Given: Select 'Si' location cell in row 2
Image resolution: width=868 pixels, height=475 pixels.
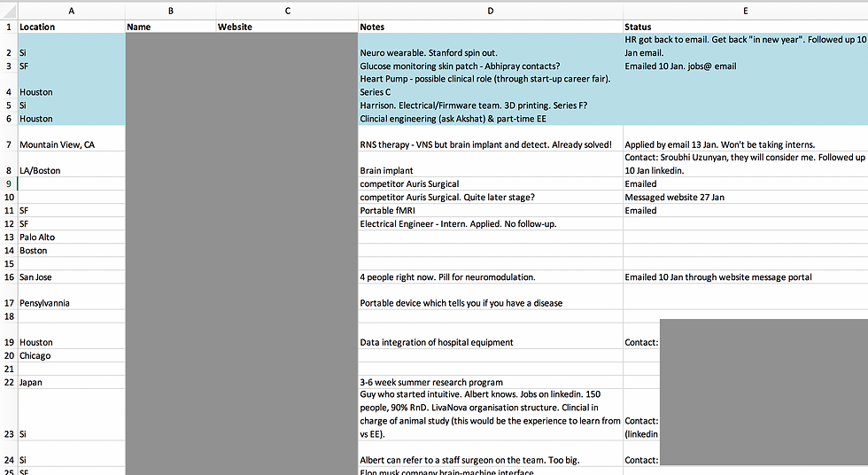Looking at the screenshot, I should (72, 46).
